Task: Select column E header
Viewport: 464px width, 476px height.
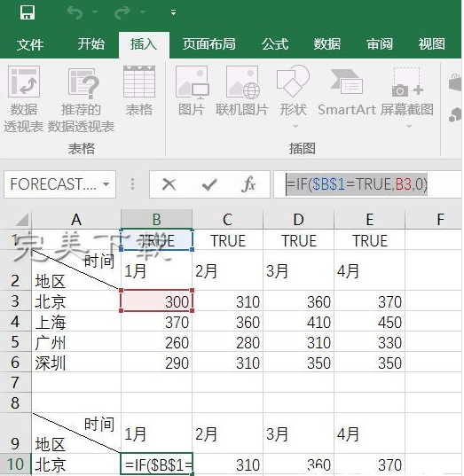Action: click(369, 220)
